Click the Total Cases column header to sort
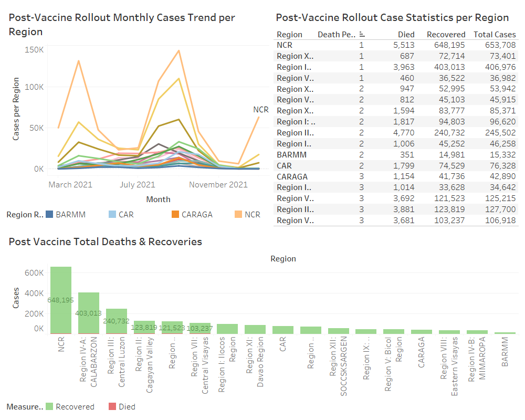 point(495,34)
